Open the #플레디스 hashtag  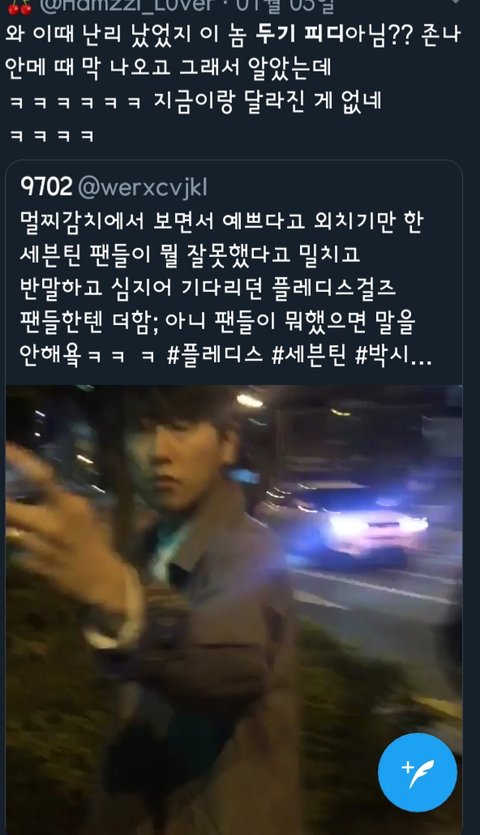(x=215, y=355)
